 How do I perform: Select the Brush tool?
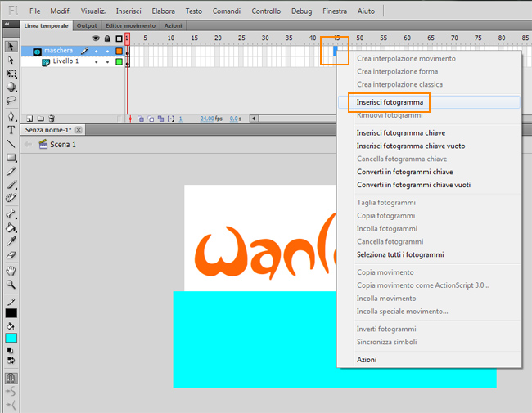pyautogui.click(x=11, y=185)
